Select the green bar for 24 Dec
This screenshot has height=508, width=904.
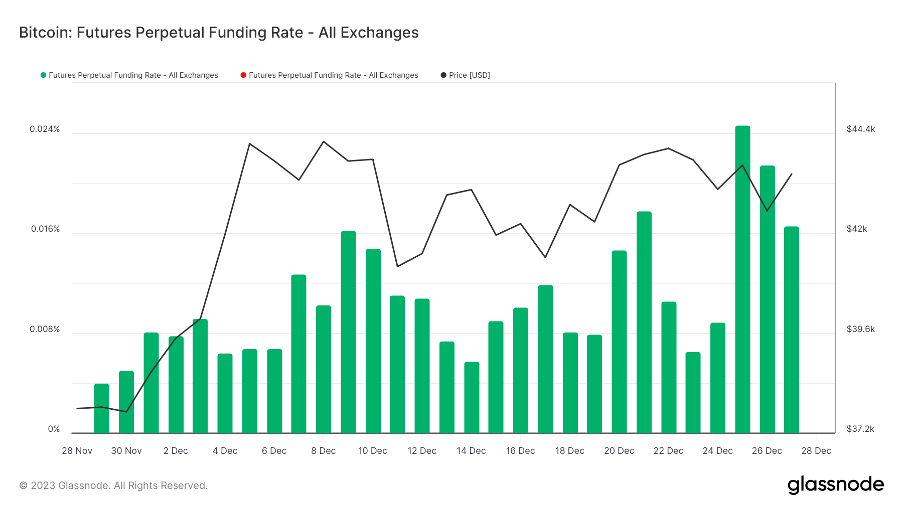[x=718, y=378]
